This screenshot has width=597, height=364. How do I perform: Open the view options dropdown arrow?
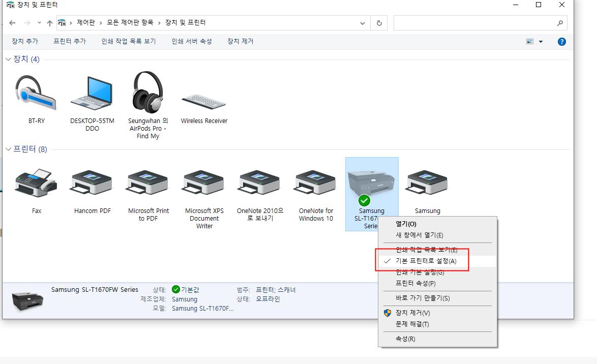pyautogui.click(x=541, y=42)
